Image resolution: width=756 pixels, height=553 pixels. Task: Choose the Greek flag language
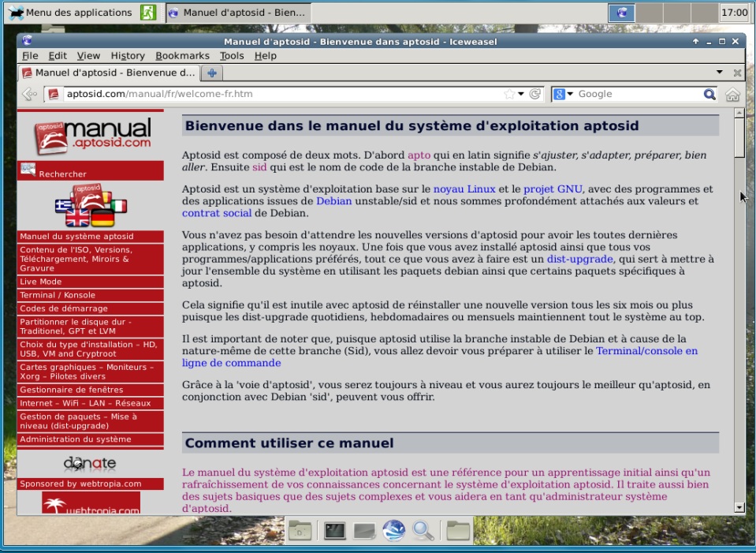tap(63, 206)
